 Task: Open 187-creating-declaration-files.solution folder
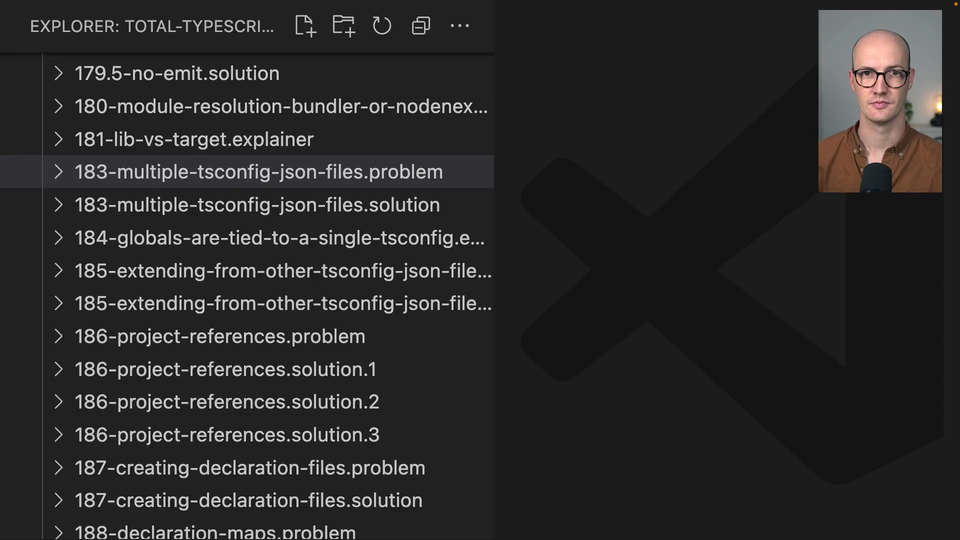(x=248, y=500)
